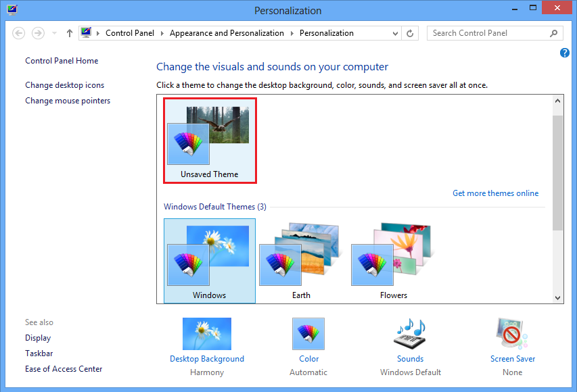Image resolution: width=577 pixels, height=392 pixels.
Task: Click the theme list scroll down arrow
Action: coord(558,298)
